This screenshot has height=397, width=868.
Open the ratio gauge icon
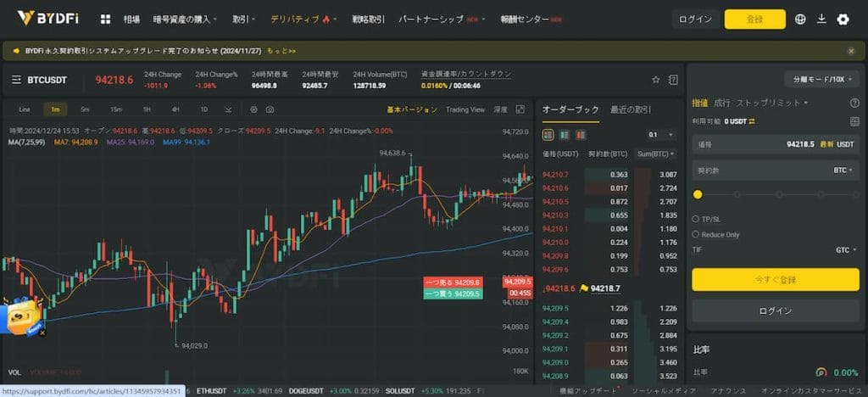tap(821, 372)
